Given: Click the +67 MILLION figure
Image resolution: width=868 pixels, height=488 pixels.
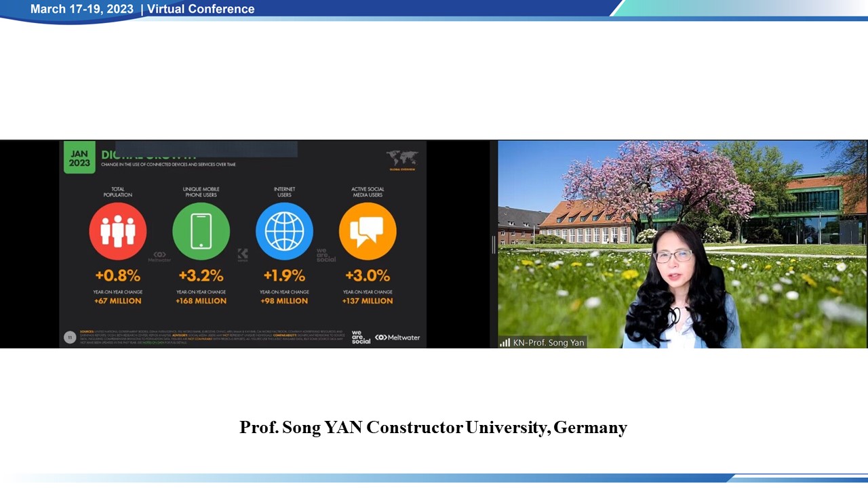Looking at the screenshot, I should click(x=118, y=301).
